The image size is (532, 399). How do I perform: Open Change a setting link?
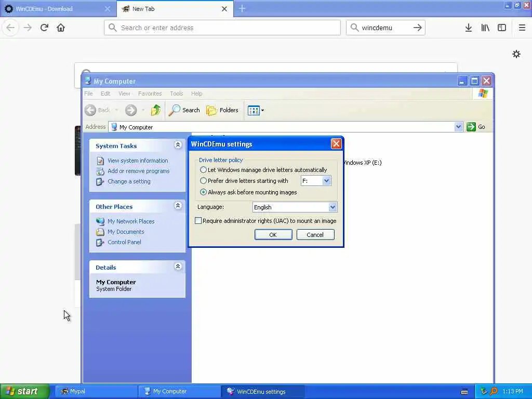(129, 181)
